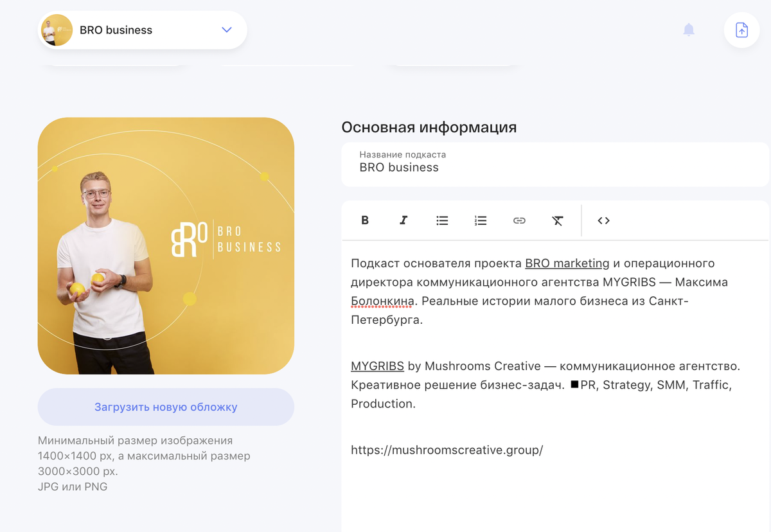Click the file upload icon in the top right
Image resolution: width=771 pixels, height=532 pixels.
742,30
